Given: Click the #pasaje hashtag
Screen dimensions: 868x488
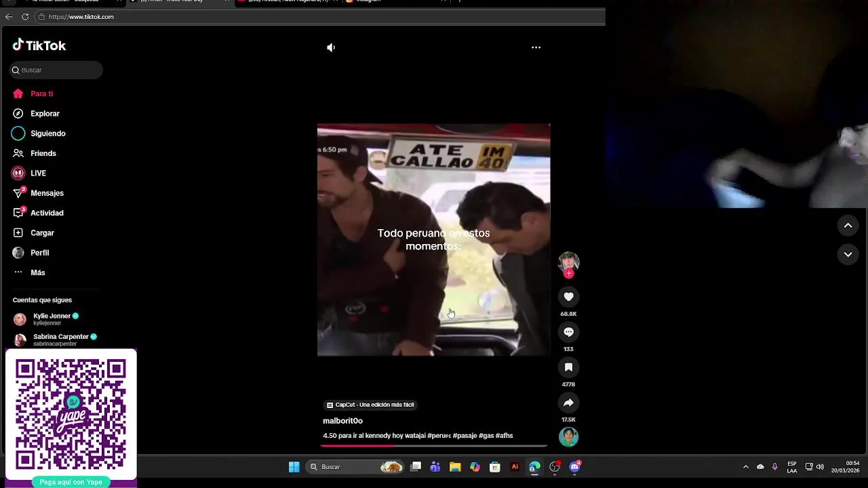Looking at the screenshot, I should point(465,436).
